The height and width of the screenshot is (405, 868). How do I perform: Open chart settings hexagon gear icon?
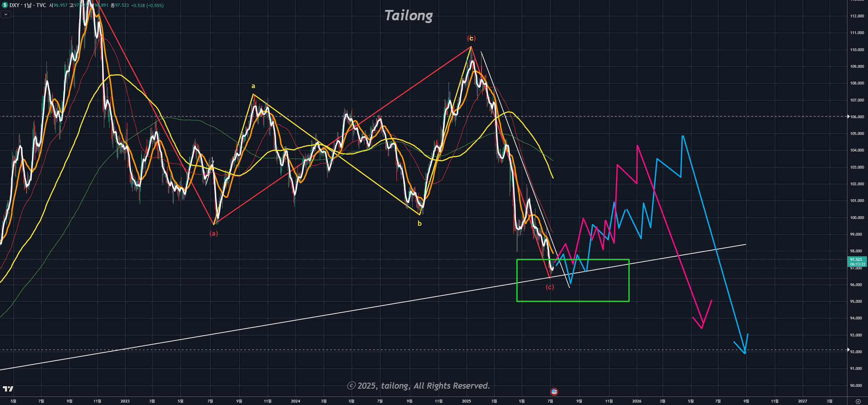click(x=858, y=401)
